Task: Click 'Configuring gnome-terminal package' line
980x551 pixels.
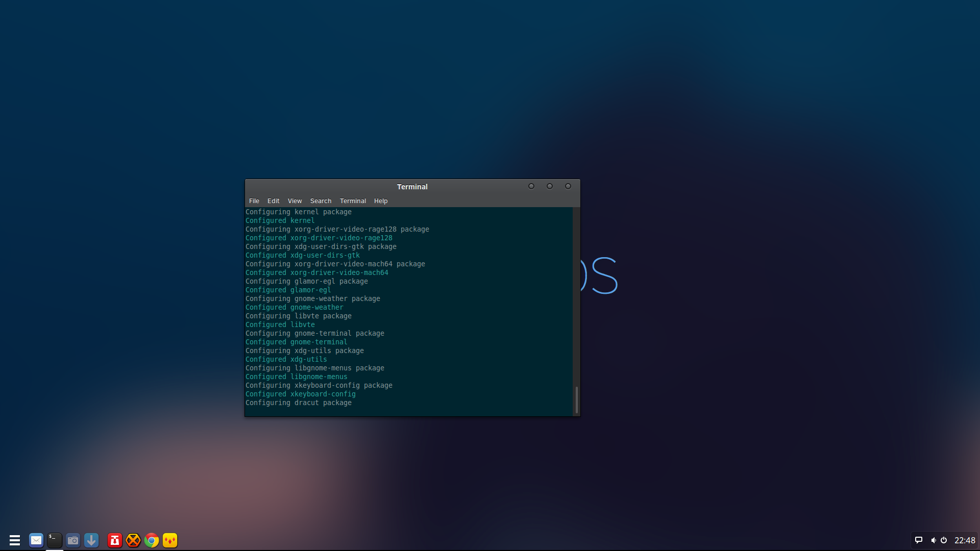Action: 315,333
